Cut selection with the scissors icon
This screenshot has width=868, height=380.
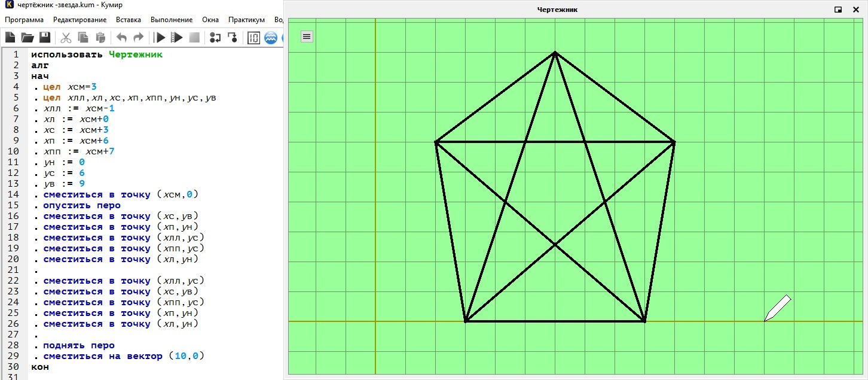(x=66, y=38)
